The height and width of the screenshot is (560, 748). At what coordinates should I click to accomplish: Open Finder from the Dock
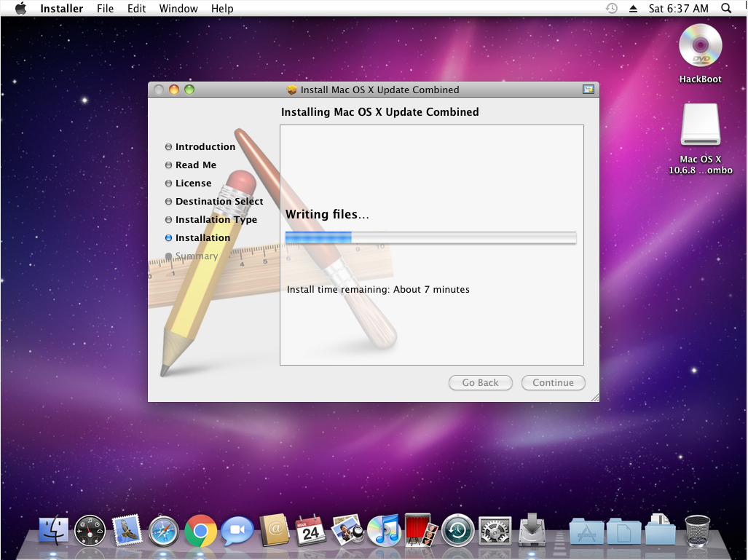(53, 530)
